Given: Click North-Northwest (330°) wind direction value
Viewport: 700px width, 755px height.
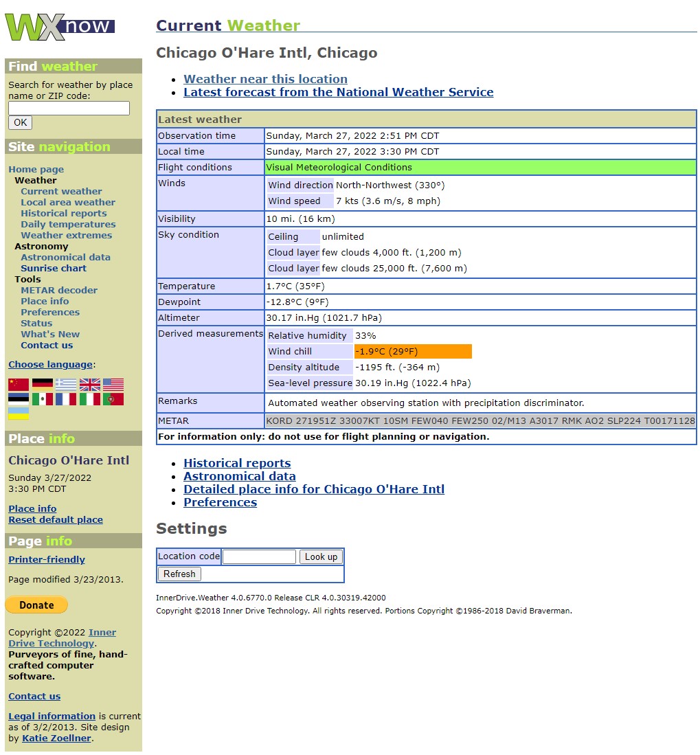Looking at the screenshot, I should [390, 185].
